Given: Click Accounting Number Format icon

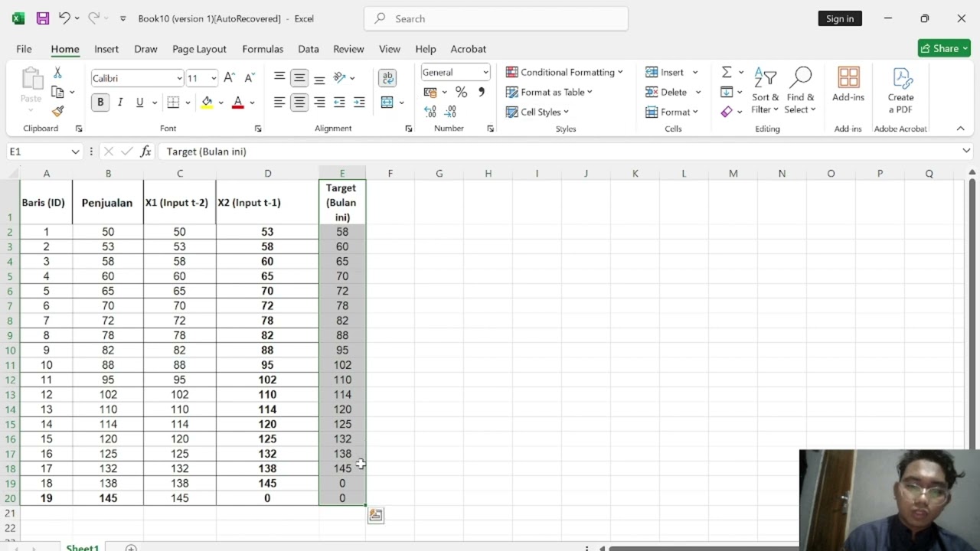Looking at the screenshot, I should tap(430, 92).
